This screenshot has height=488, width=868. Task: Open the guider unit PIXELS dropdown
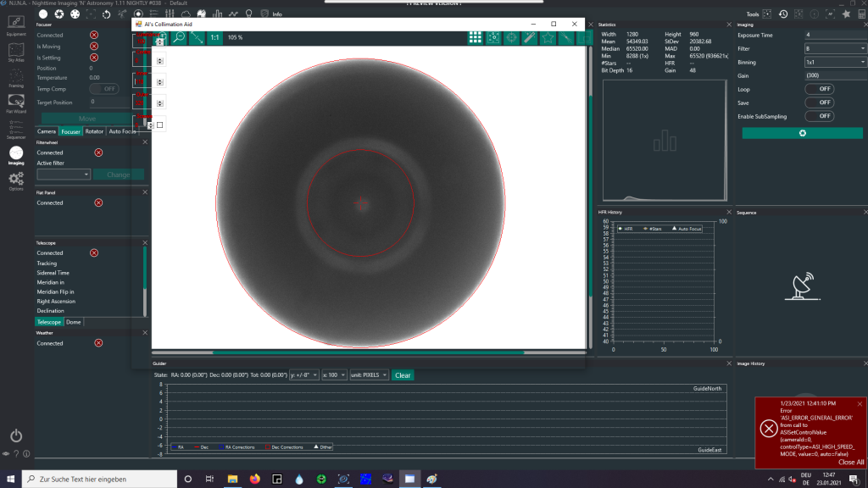point(369,375)
